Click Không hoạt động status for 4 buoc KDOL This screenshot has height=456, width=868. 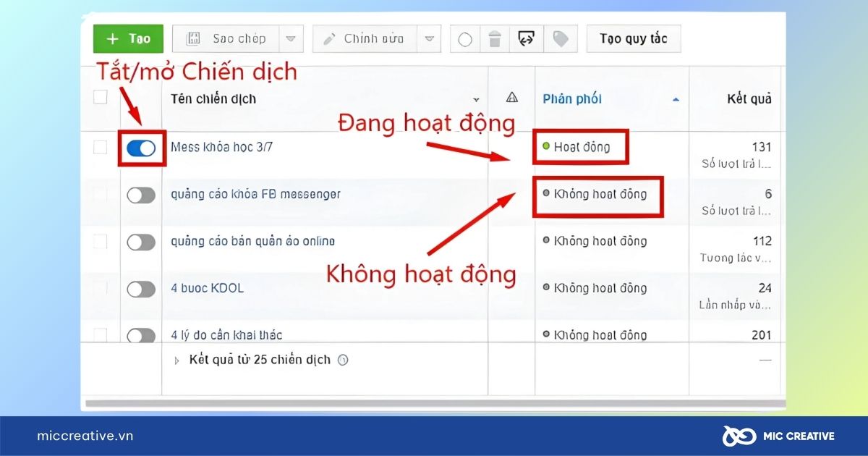595,288
